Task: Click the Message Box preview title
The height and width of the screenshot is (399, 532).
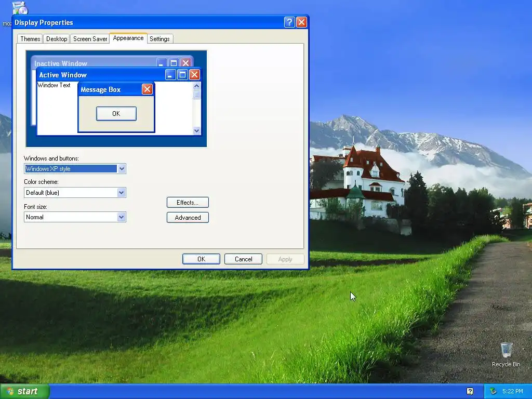Action: (x=100, y=89)
